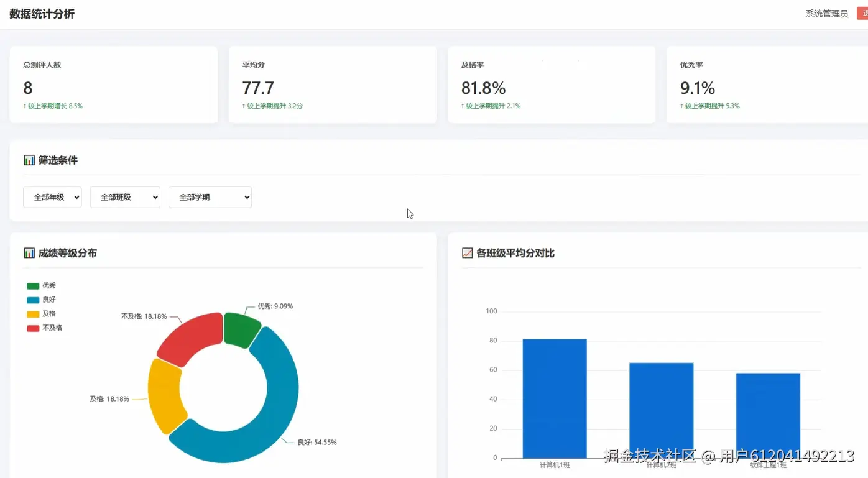Click the red button beside 系统管理员
Screen dimensions: 868x478
[x=862, y=13]
